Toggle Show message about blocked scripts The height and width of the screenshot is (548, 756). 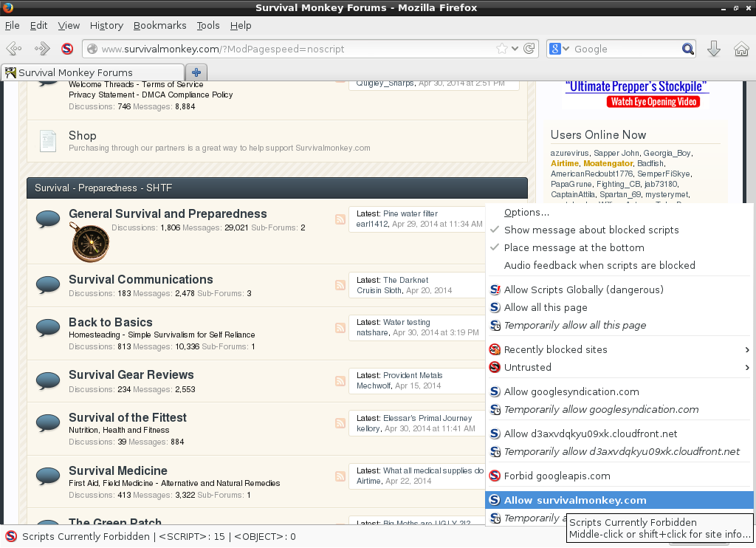[x=619, y=230]
